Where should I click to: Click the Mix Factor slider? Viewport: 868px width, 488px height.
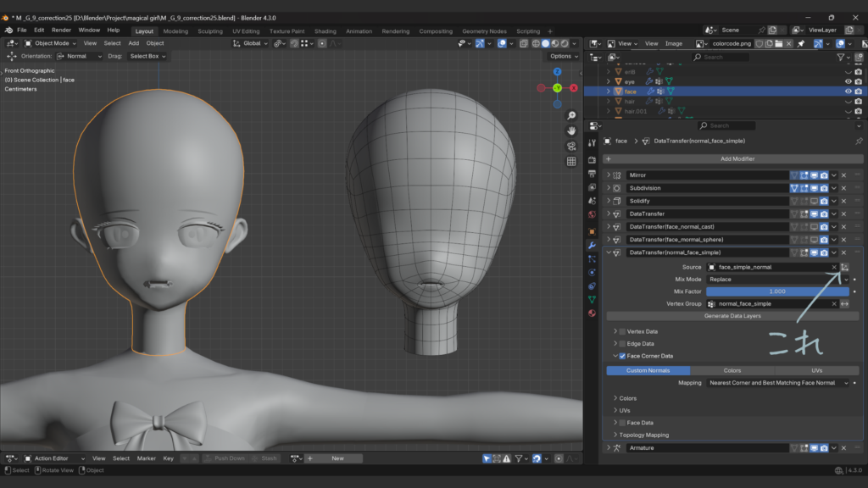click(x=777, y=291)
